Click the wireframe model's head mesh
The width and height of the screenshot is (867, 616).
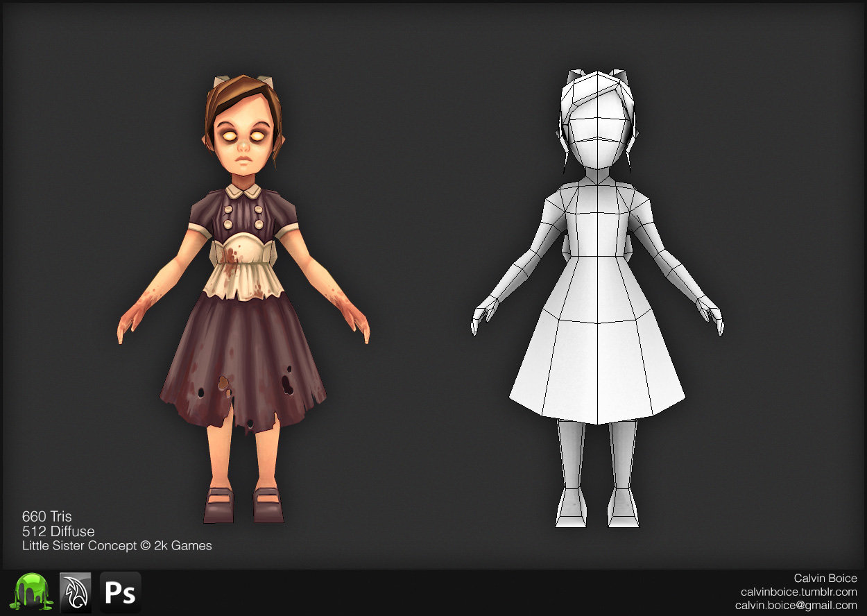598,118
